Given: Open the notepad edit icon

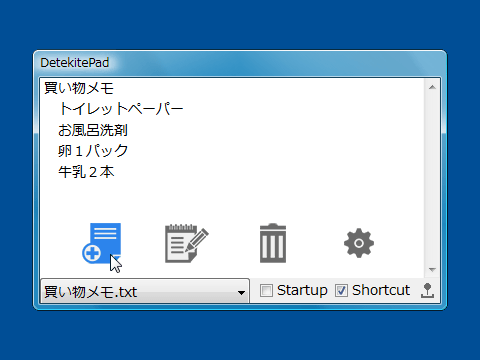Looking at the screenshot, I should click(187, 243).
